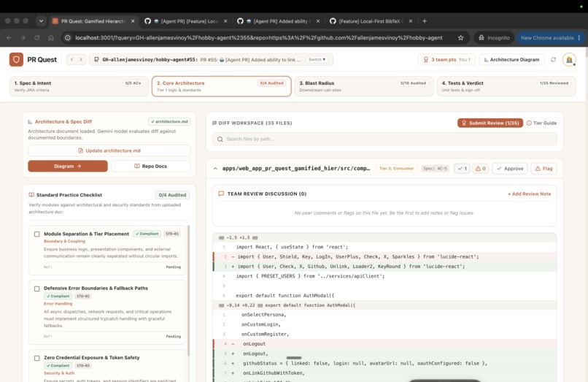
Task: Click the flags count warning badge
Action: click(480, 168)
